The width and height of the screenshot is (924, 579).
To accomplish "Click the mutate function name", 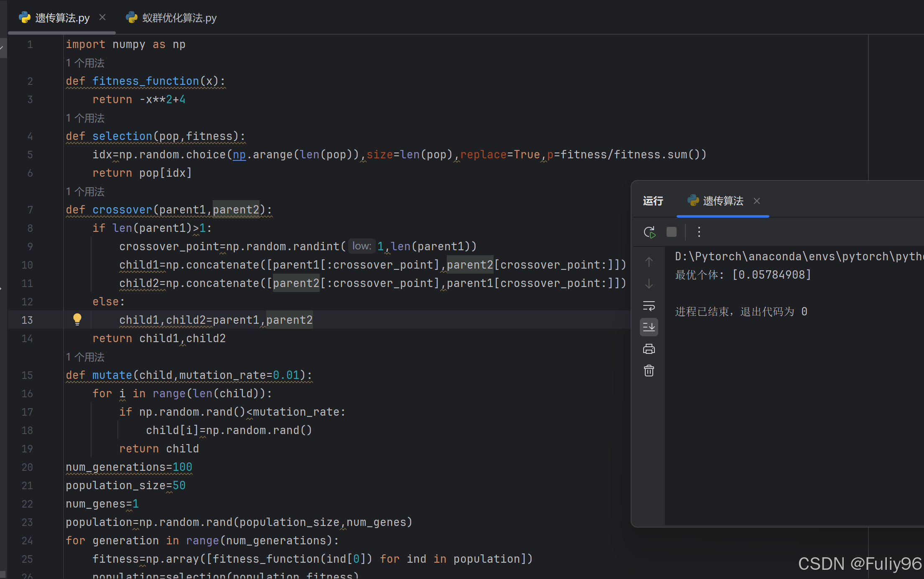I will [112, 375].
